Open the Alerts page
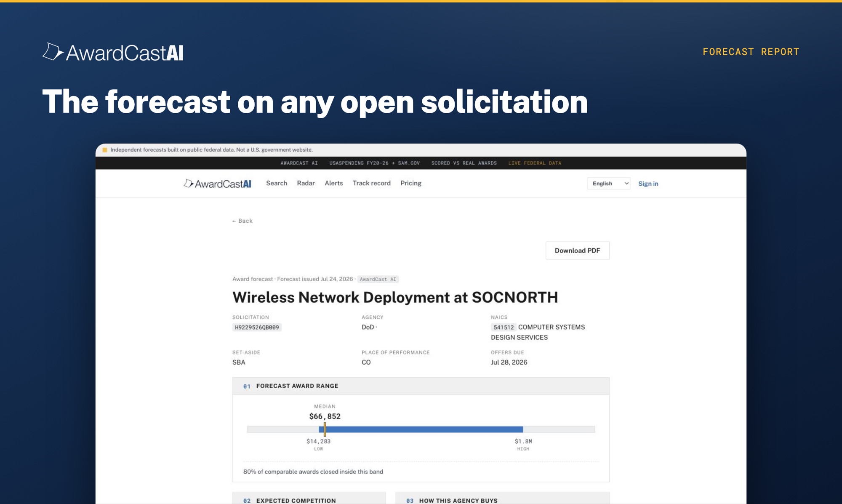The width and height of the screenshot is (842, 504). pos(334,183)
